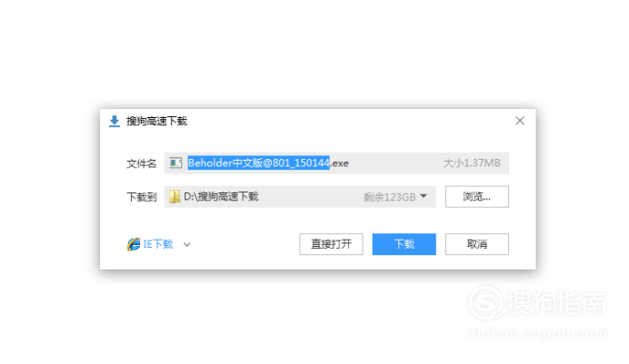Click the 剩余123GB free space text
This screenshot has height=364, width=629.
pyautogui.click(x=390, y=197)
